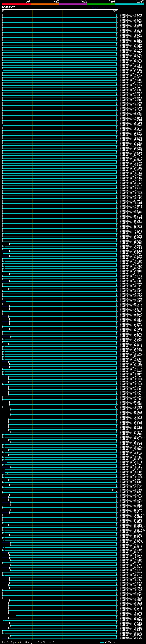The height and width of the screenshot is (644, 146).
Task: Select the UniRef100_Q5UFR1 label
Action: [x=131, y=57]
